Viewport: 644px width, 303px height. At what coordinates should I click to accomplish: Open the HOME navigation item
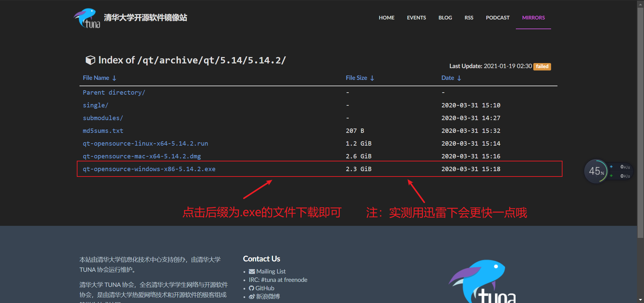(386, 17)
